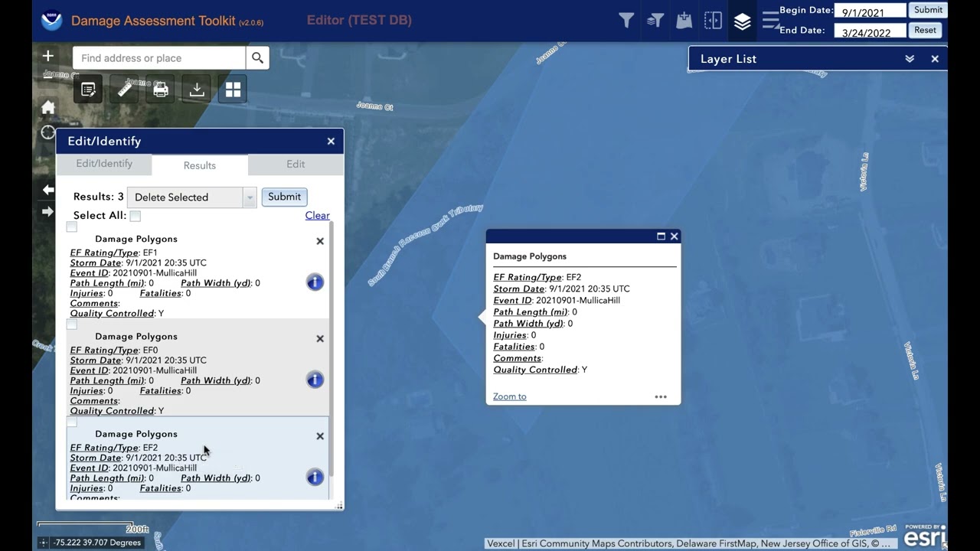The height and width of the screenshot is (551, 980).
Task: Close the Damage Polygons map popup
Action: (675, 236)
